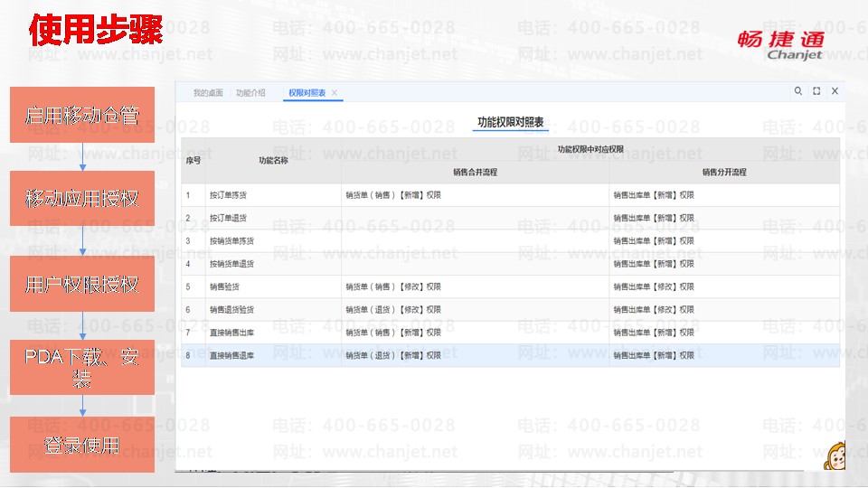Viewport: 868px width, 488px height.
Task: Click 销售出库单【修改】权限 in row 5
Action: [x=654, y=286]
